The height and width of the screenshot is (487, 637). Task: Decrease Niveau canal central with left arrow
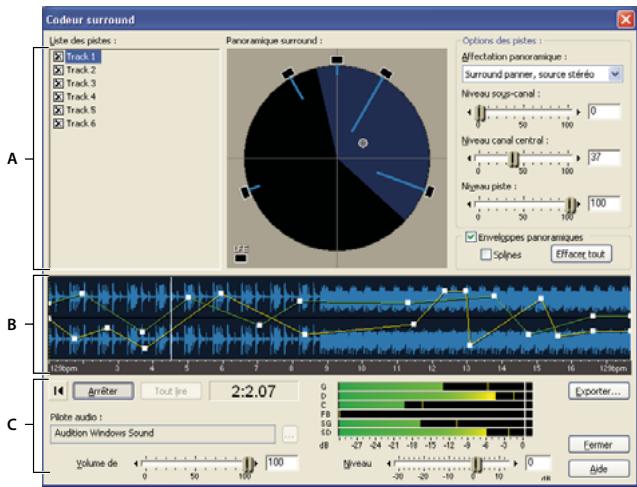470,158
